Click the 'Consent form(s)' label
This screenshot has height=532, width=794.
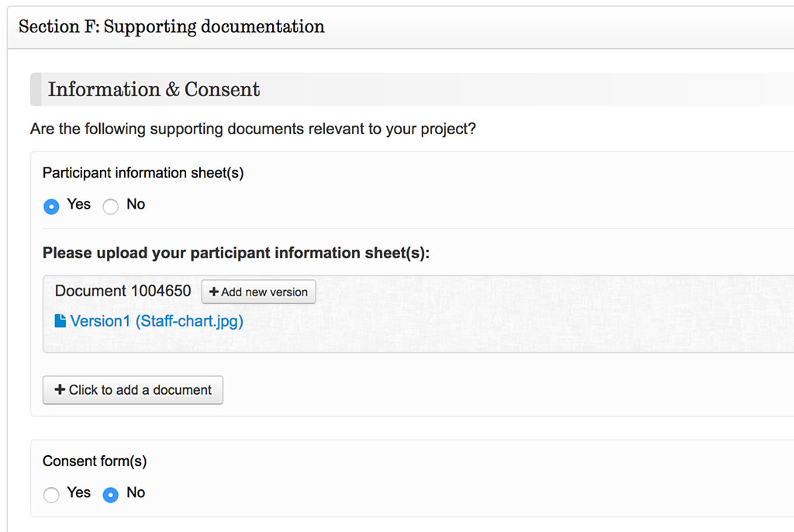coord(95,461)
